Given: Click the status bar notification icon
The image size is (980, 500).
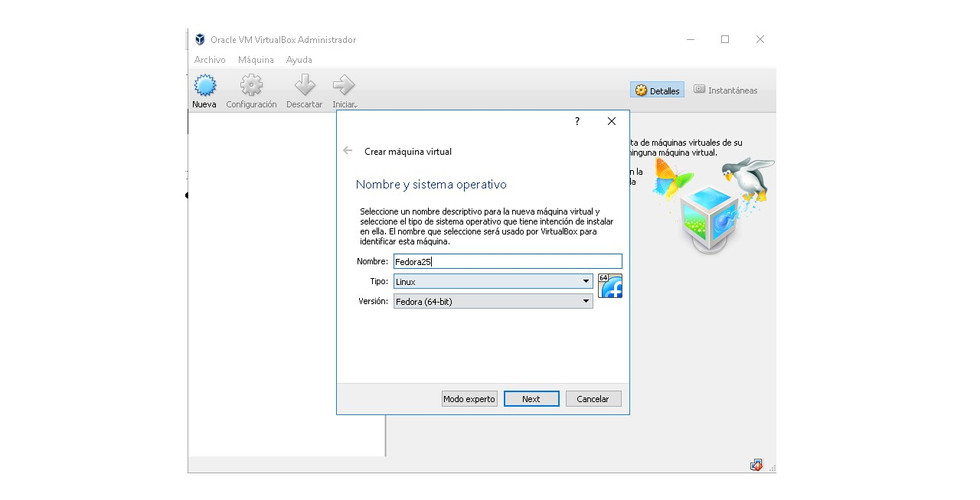Looking at the screenshot, I should point(756,465).
